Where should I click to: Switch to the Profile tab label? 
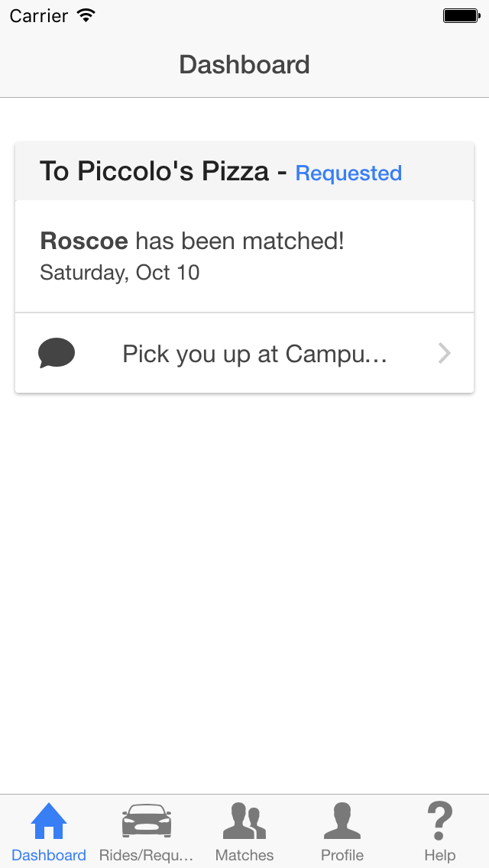point(342,855)
